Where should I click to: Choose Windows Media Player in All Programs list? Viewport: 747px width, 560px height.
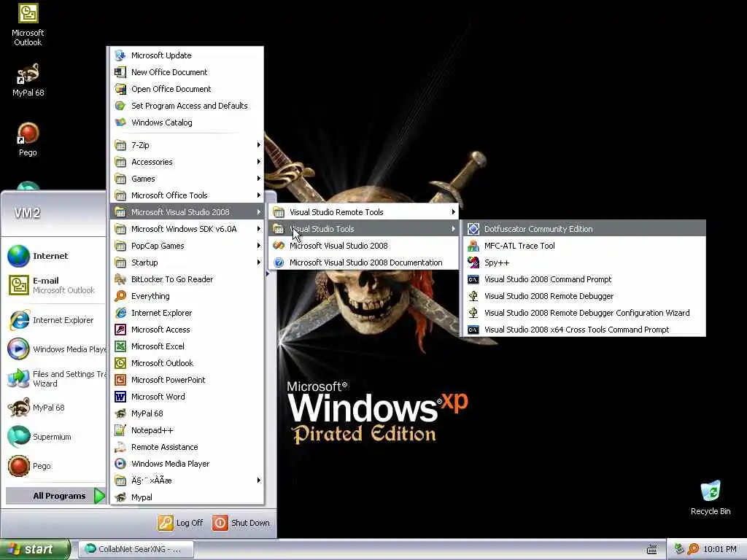click(x=187, y=464)
